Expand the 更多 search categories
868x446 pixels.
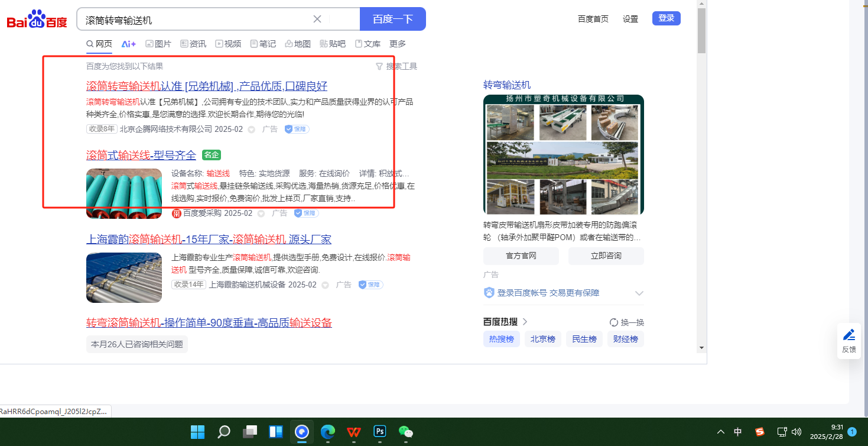(x=398, y=44)
